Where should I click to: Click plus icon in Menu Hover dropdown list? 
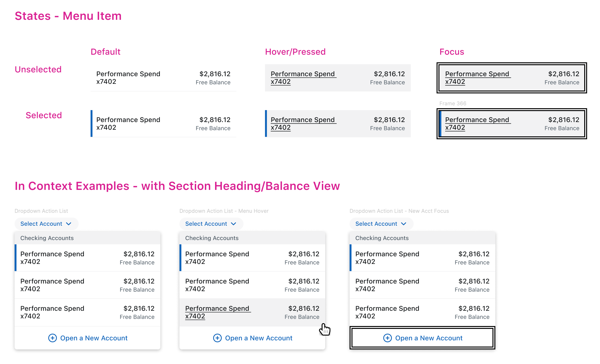217,338
